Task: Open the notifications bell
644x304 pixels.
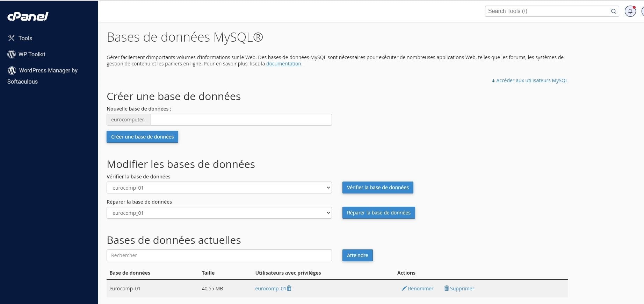Action: pos(630,11)
